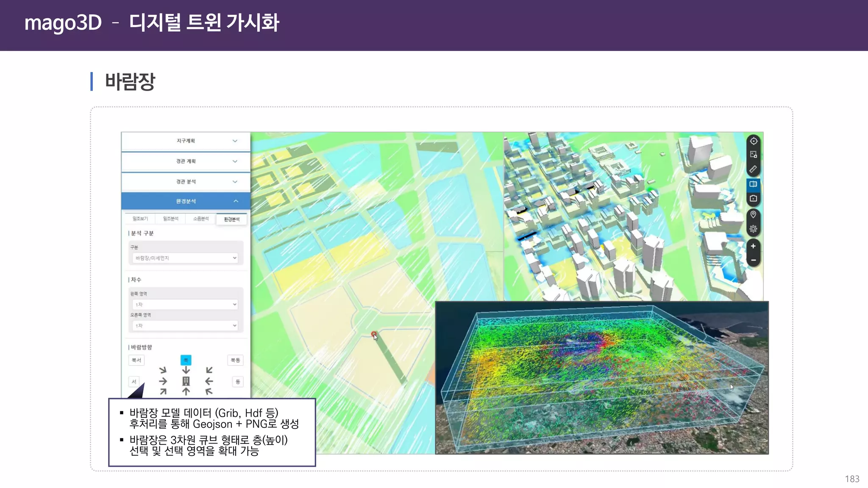Viewport: 868px width, 488px height.
Task: Click the northeast-pointing wind arrow
Action: click(x=163, y=392)
